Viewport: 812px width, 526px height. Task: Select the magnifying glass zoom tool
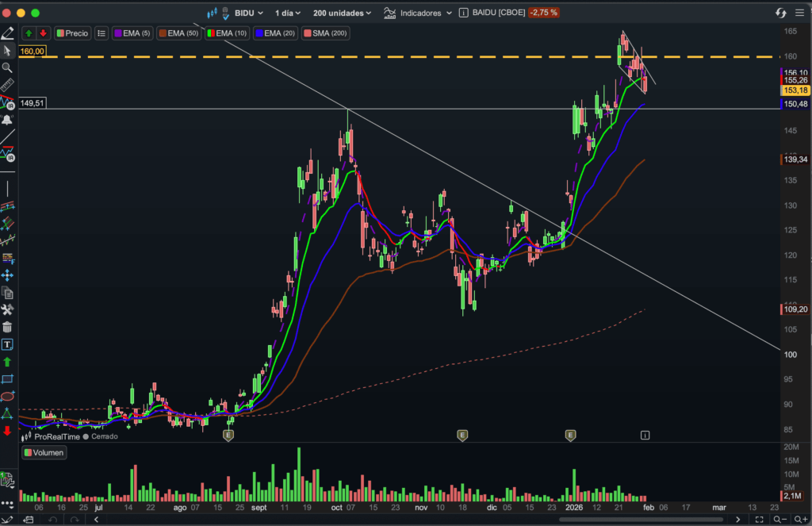[x=7, y=67]
